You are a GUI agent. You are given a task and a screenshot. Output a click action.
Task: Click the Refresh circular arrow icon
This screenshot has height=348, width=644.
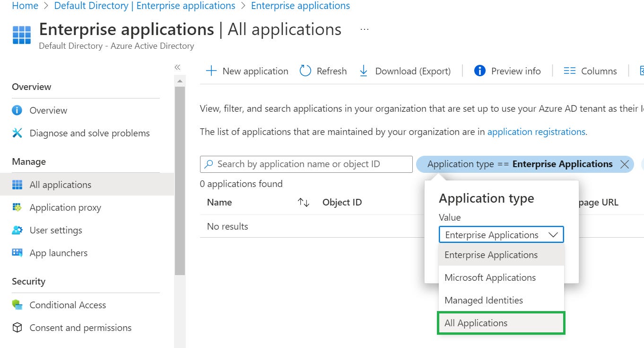(305, 71)
